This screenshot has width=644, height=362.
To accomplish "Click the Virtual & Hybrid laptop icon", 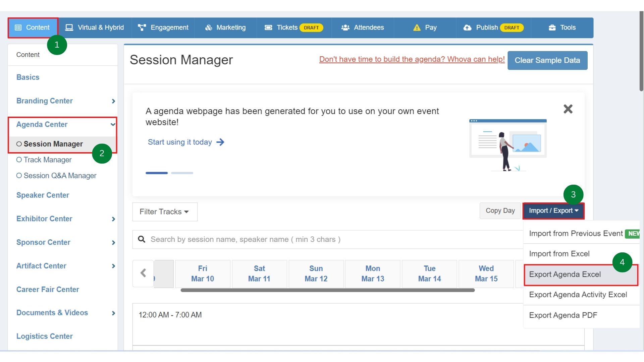I will pos(69,27).
